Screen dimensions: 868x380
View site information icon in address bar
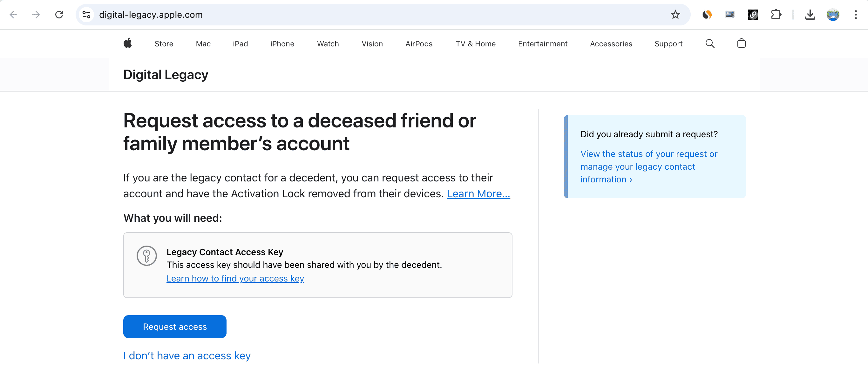coord(87,15)
